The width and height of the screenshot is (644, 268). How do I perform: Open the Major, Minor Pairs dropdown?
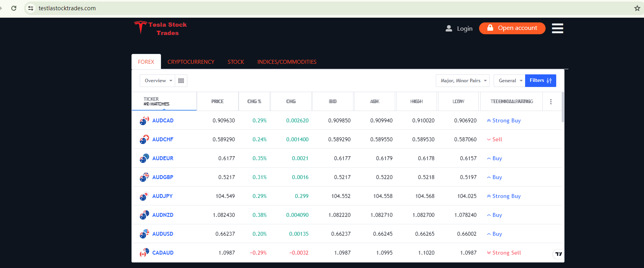(x=463, y=81)
